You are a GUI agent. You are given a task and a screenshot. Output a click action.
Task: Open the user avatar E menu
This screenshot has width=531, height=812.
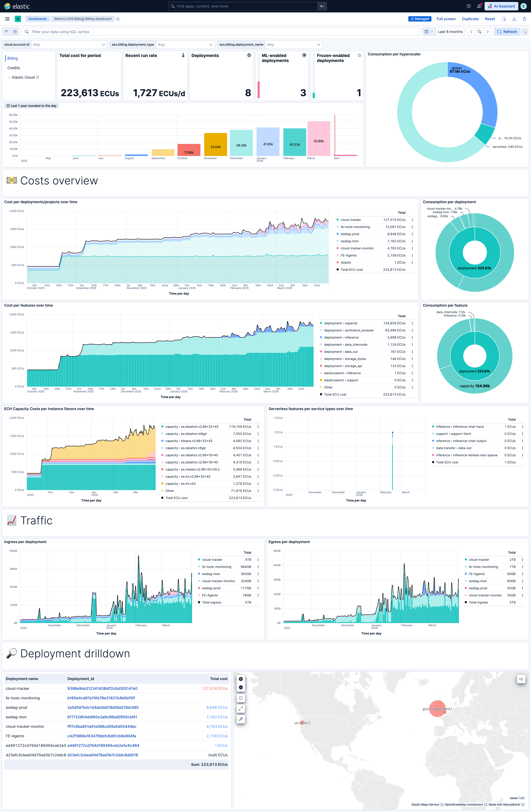pyautogui.click(x=523, y=6)
